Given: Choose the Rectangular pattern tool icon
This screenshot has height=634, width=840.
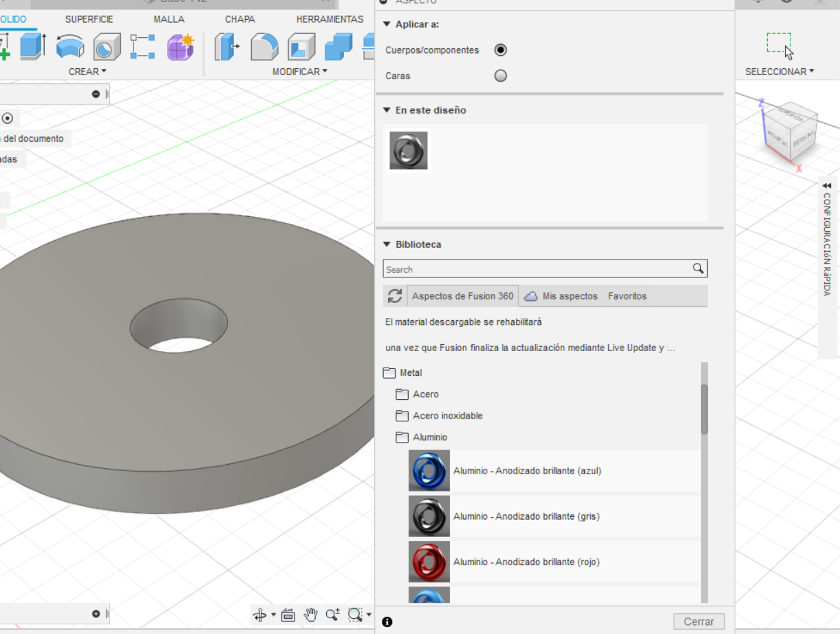Looking at the screenshot, I should coord(142,47).
